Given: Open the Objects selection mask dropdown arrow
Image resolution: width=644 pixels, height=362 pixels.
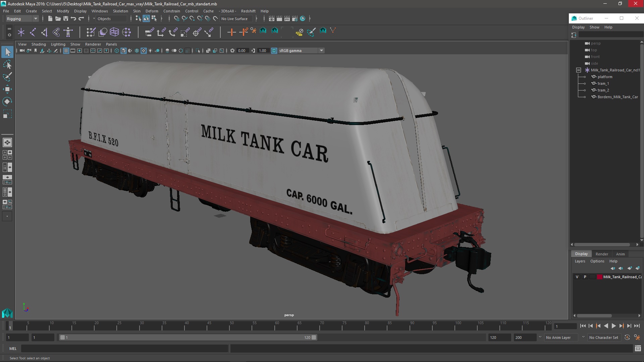Looking at the screenshot, I should (94, 19).
